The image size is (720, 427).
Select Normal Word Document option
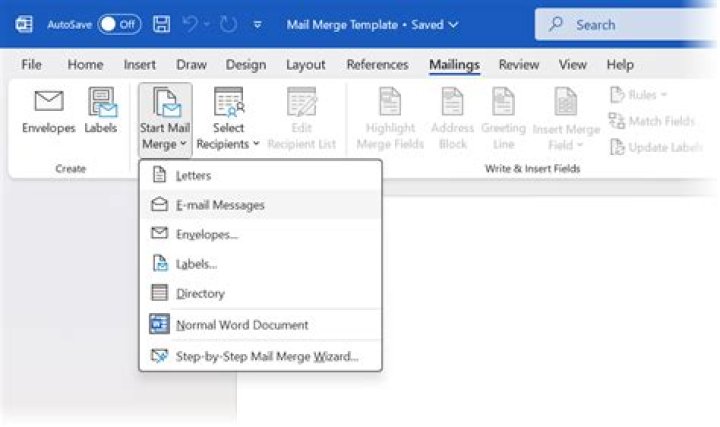click(260, 325)
